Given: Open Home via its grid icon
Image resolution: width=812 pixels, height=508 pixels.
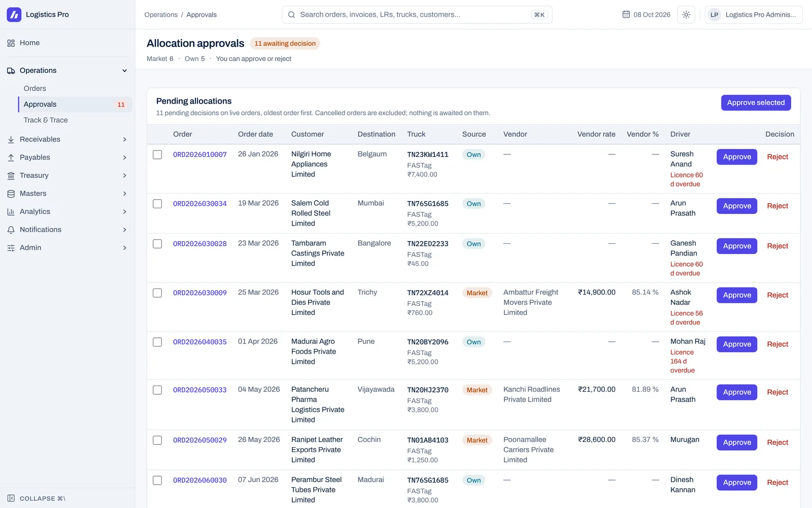Looking at the screenshot, I should point(11,43).
